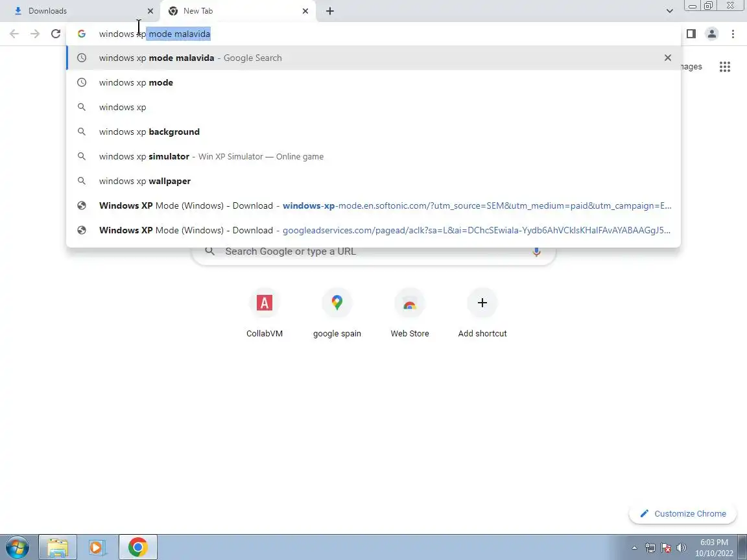Open the Web Store shortcut

pyautogui.click(x=410, y=313)
